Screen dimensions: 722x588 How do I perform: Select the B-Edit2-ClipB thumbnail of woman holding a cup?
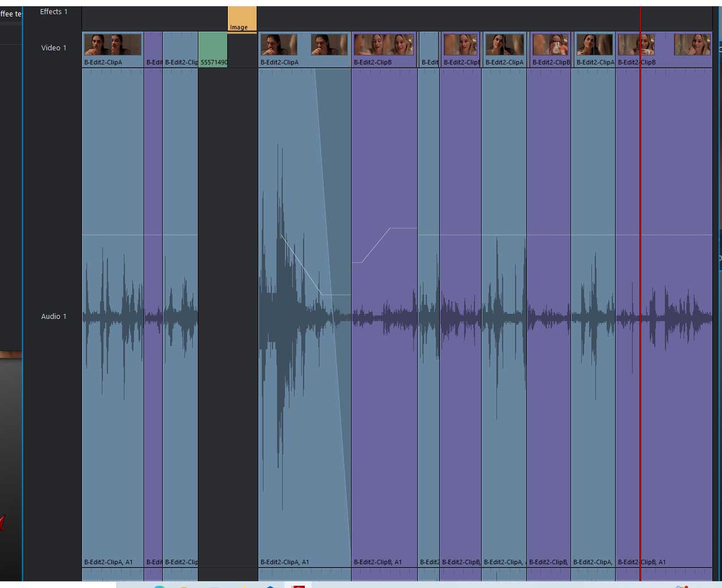coord(549,50)
